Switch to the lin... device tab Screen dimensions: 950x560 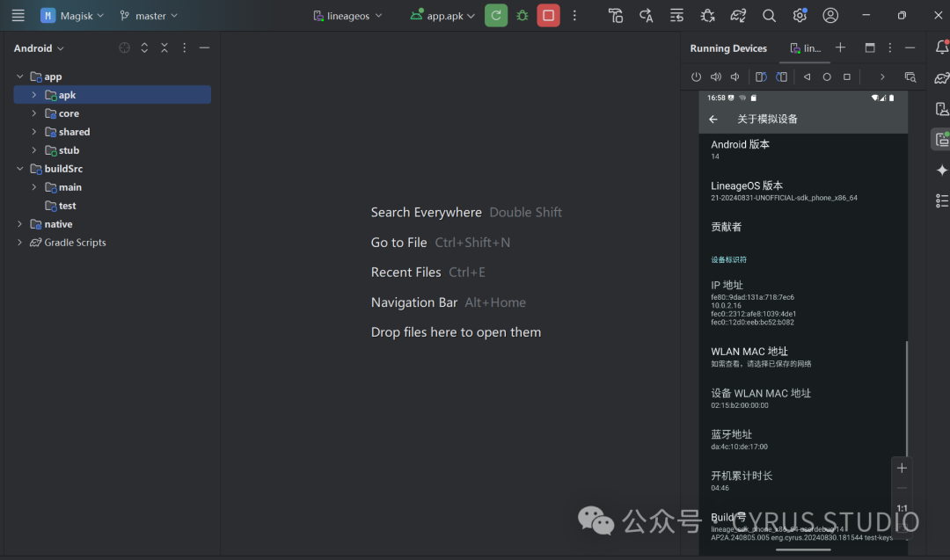(805, 48)
